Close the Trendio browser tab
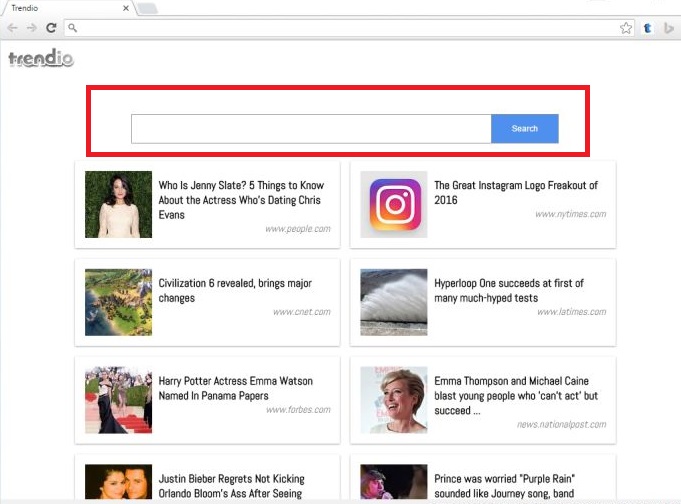 click(125, 9)
